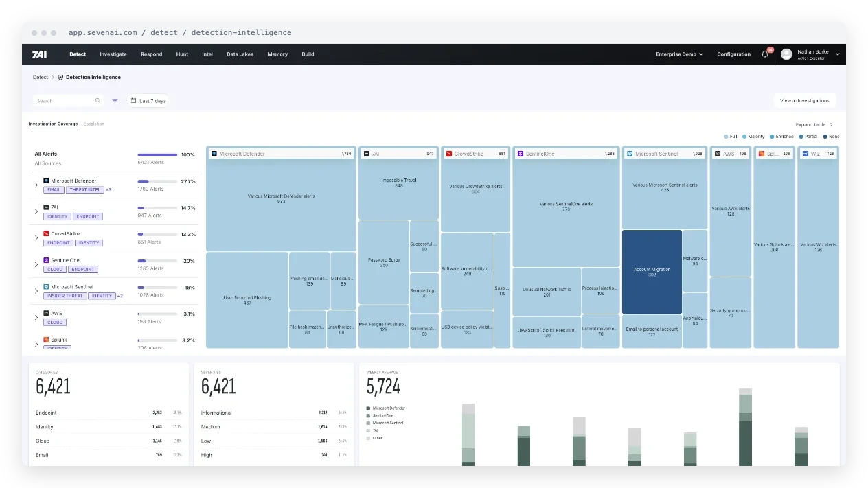
Task: Click the Full coverage legend swatch
Action: pos(726,137)
